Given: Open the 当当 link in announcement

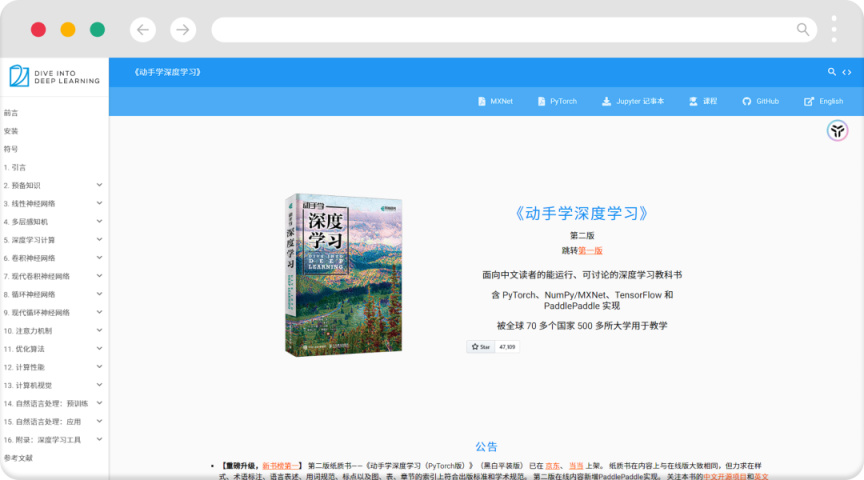Looking at the screenshot, I should tap(576, 466).
